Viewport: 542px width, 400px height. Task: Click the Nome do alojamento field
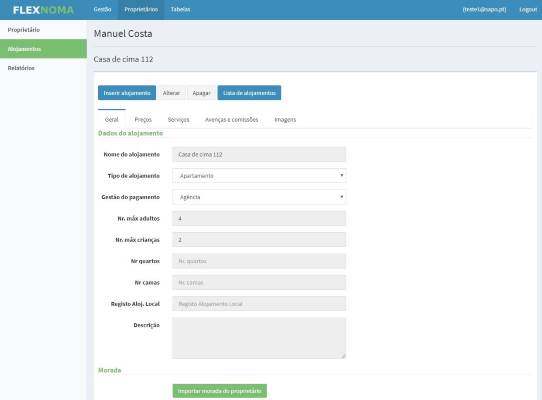tap(259, 154)
